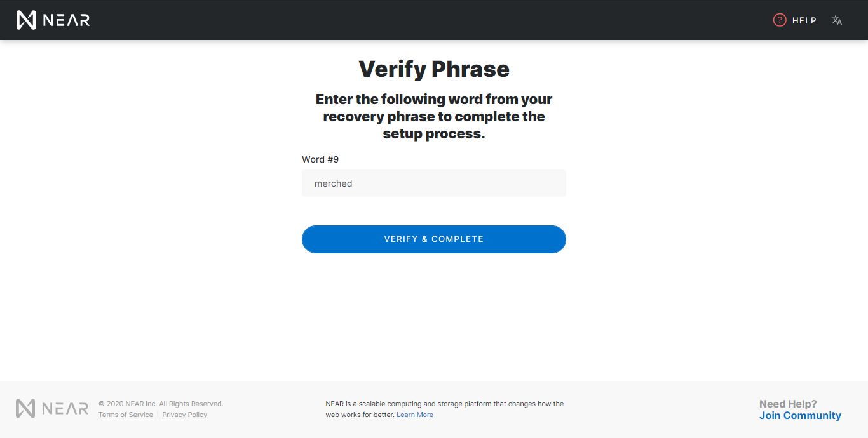Click the NEAR wordmark in the header
The height and width of the screenshot is (438, 868).
click(x=66, y=20)
